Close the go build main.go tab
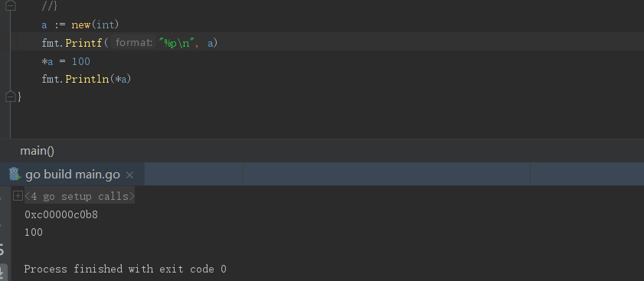Viewport: 644px width, 281px height. [129, 175]
